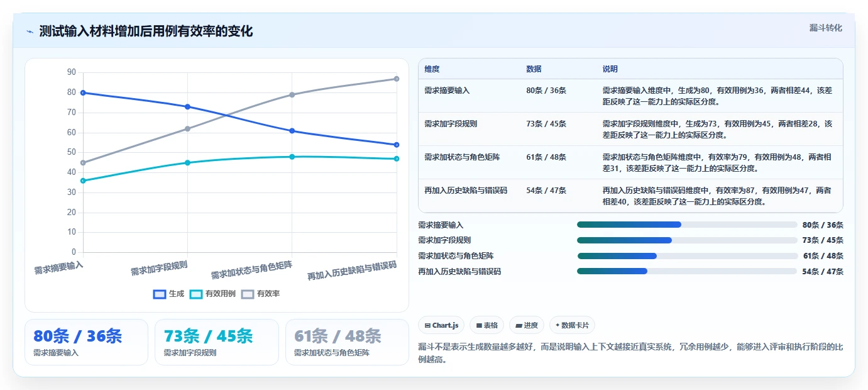Select the 数据卡片 tag
Image resolution: width=868 pixels, height=390 pixels.
pos(572,325)
